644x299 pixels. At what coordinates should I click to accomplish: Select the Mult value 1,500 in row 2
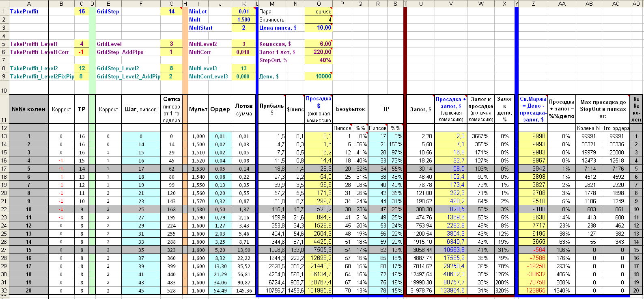click(x=243, y=19)
